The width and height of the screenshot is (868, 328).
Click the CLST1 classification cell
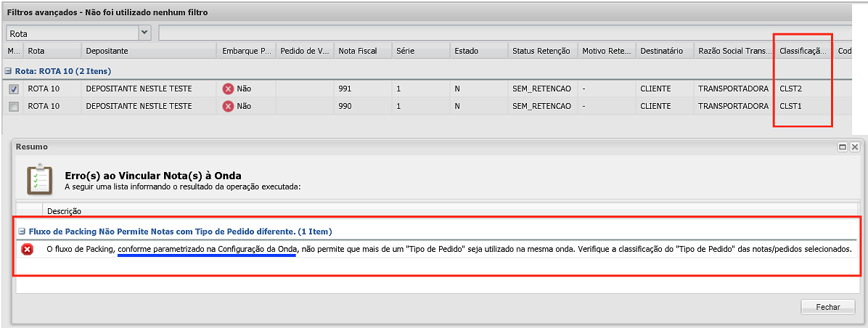(x=804, y=107)
